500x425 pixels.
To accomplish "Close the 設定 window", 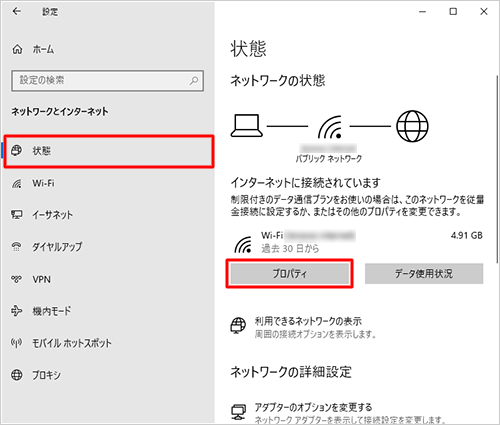I will click(x=484, y=12).
